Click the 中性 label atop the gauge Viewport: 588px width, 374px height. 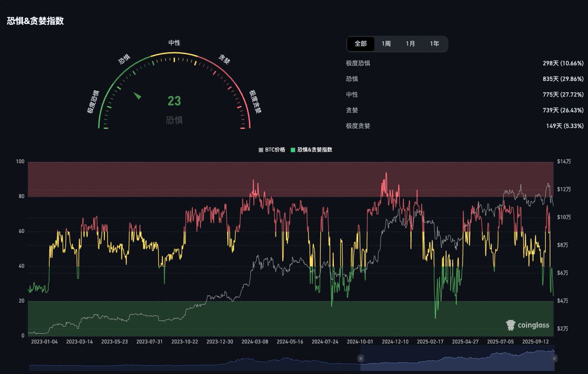pos(174,43)
